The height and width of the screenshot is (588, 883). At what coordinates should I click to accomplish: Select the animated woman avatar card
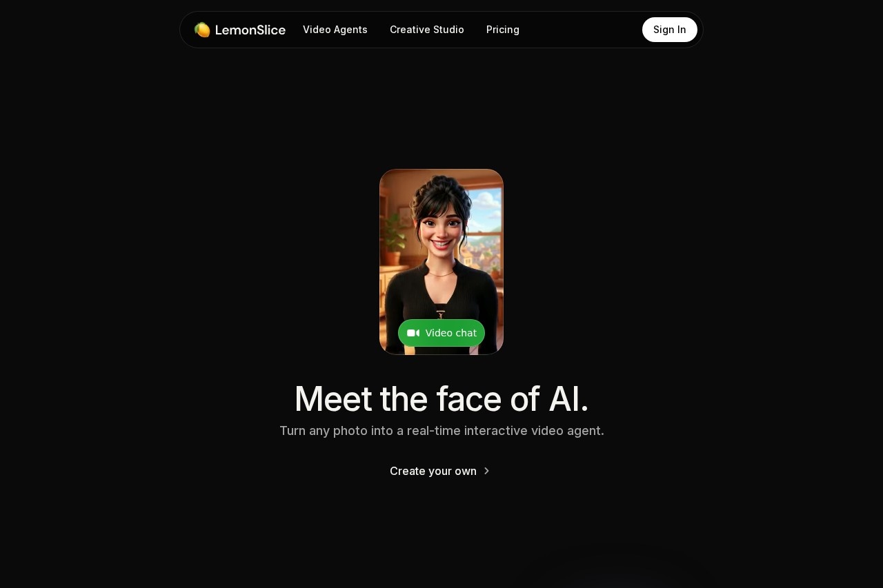[x=441, y=262]
